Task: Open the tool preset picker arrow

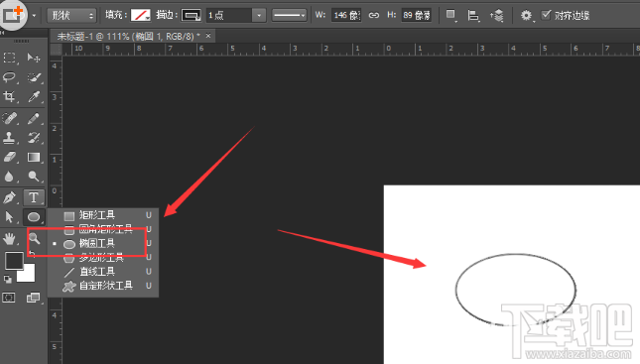Action: (35, 16)
